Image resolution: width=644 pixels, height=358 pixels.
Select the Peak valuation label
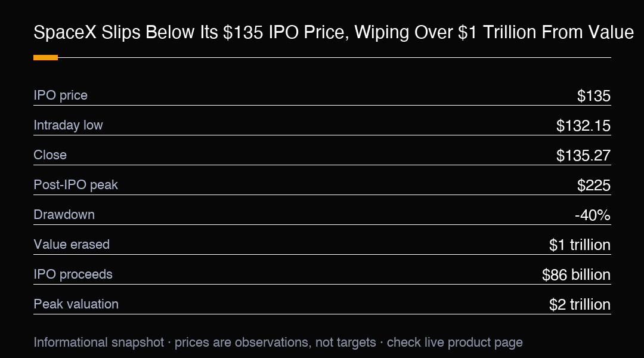click(x=76, y=304)
